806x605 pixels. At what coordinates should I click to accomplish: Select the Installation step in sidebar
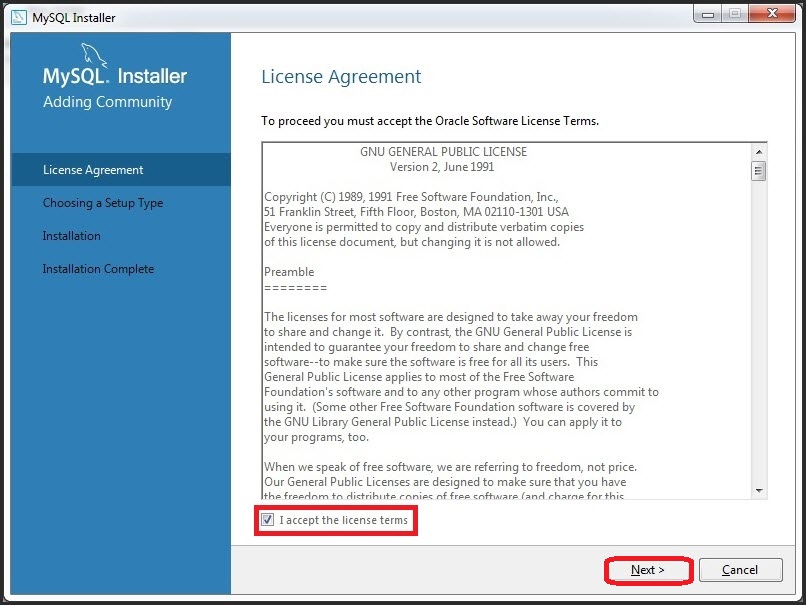71,236
